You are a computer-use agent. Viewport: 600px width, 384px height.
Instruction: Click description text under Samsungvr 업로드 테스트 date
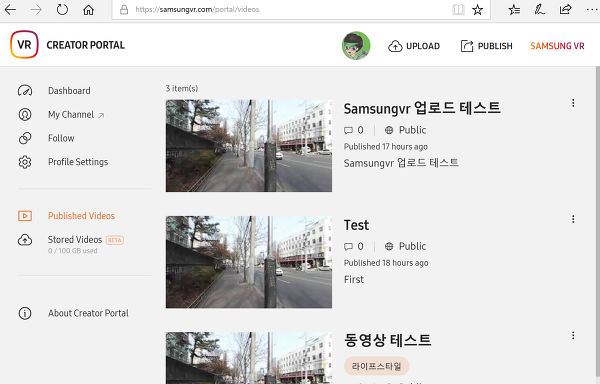[x=401, y=163]
